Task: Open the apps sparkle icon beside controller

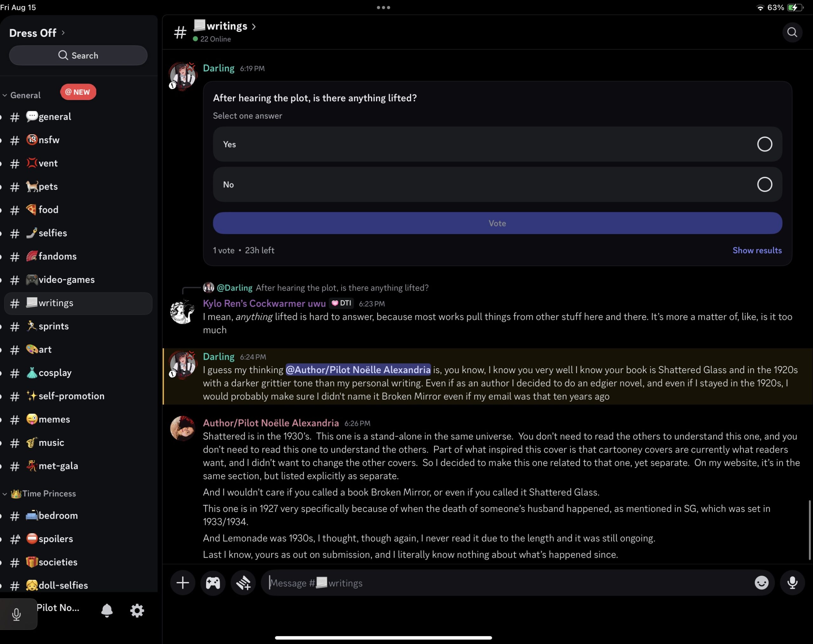Action: pos(243,582)
